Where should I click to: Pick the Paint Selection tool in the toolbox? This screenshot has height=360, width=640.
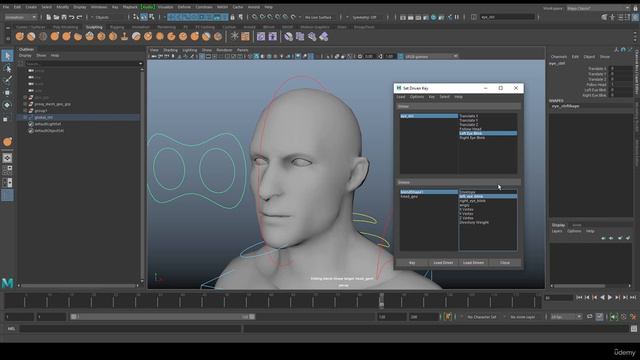pos(7,80)
